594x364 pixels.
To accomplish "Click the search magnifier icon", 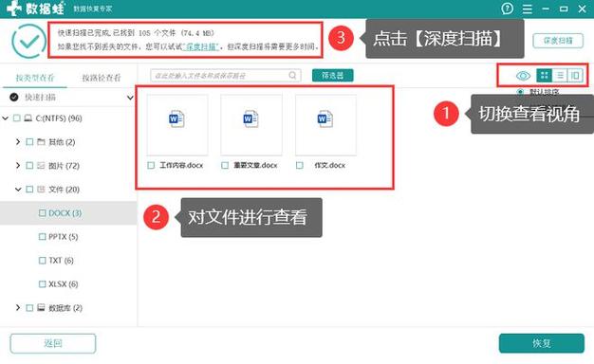I will click(x=292, y=75).
